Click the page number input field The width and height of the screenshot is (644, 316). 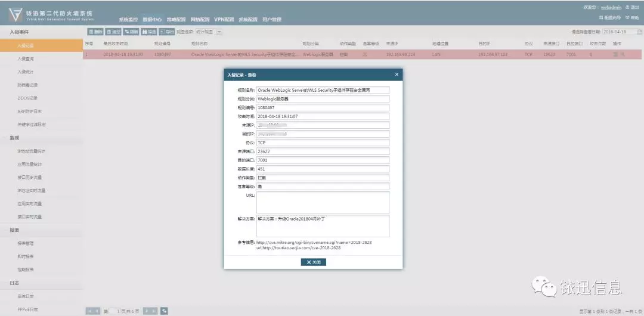point(116,311)
